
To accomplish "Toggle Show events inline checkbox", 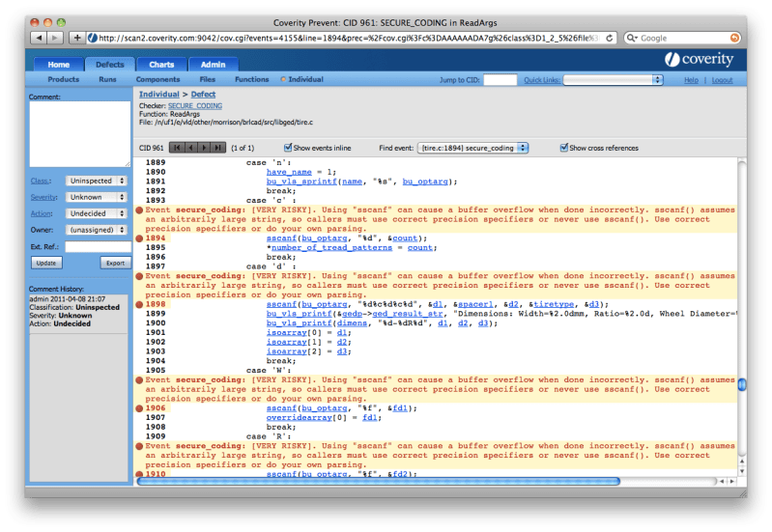I will point(288,147).
